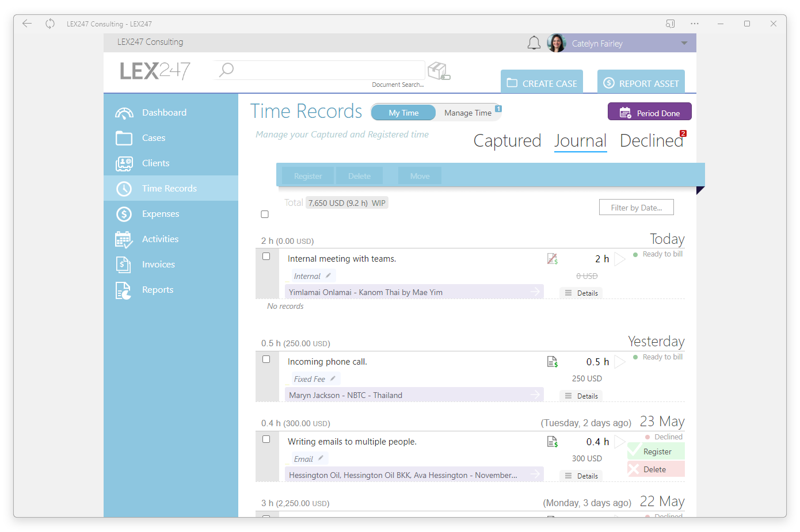Click the LEX247 logo
Screen dimensions: 800x532
(155, 71)
